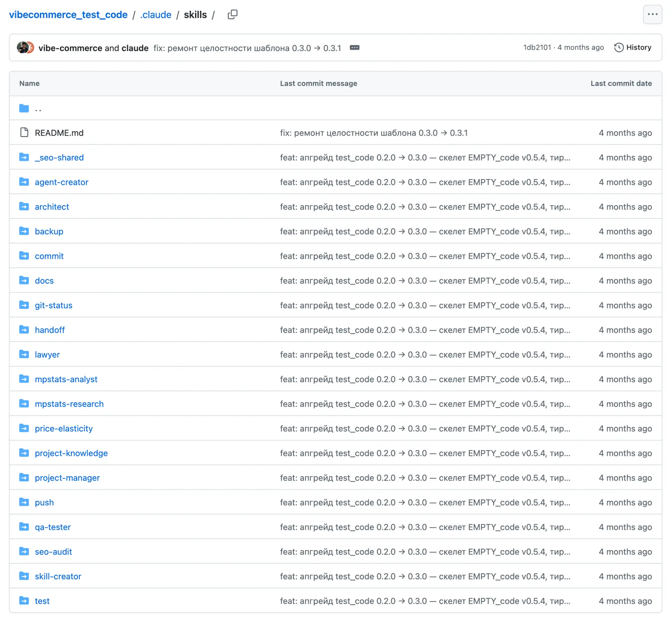The image size is (672, 622).
Task: Open the test folder
Action: (x=42, y=601)
